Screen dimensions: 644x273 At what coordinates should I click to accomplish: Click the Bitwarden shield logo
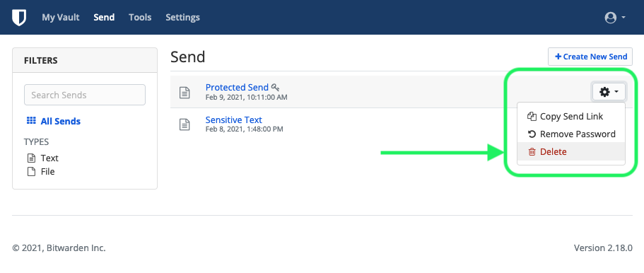coord(19,17)
